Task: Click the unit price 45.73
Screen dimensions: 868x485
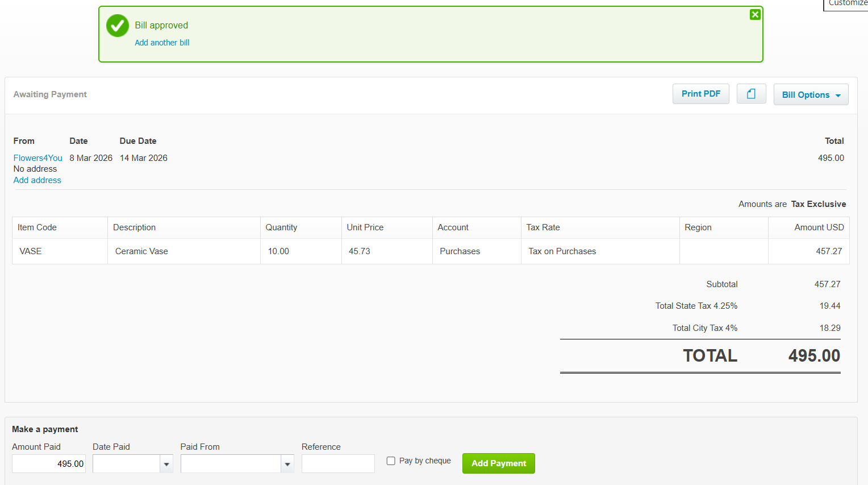Action: (360, 251)
